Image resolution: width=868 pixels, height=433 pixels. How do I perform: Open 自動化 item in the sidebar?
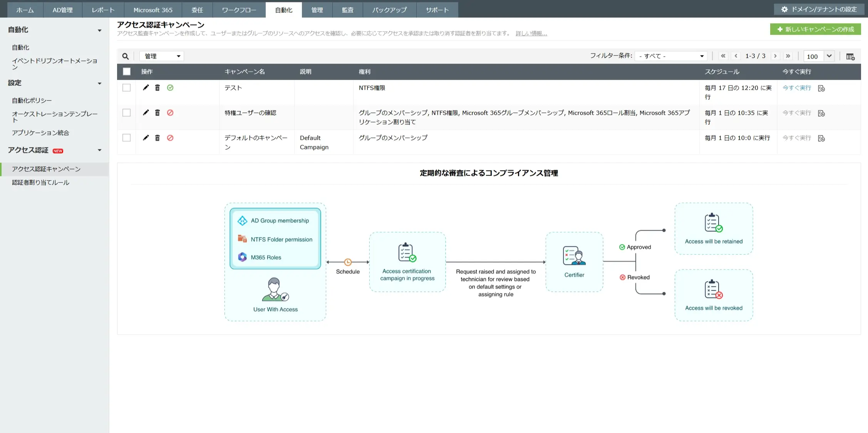click(x=20, y=47)
